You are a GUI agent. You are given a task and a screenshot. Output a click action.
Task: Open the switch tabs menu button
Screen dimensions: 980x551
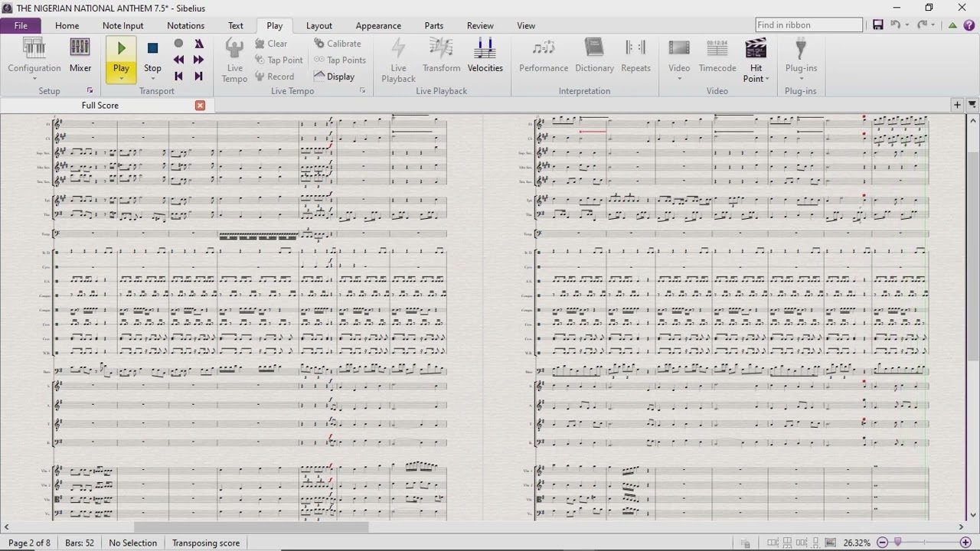pyautogui.click(x=972, y=105)
